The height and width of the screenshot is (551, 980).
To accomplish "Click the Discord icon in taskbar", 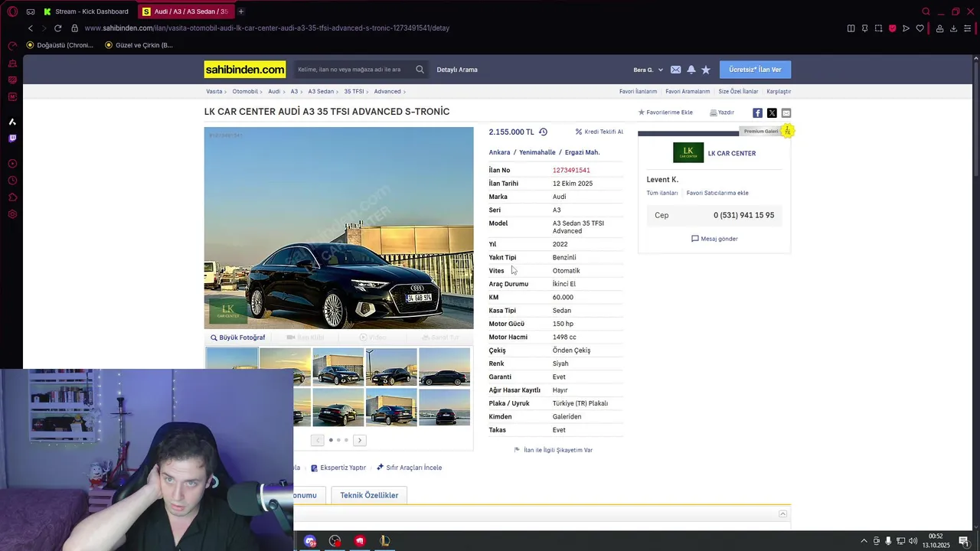I will pos(310,541).
